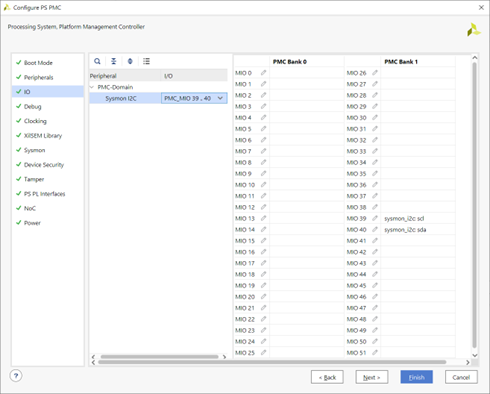Click the sysmon_i2c scl cell
Image resolution: width=490 pixels, height=394 pixels.
pos(418,218)
